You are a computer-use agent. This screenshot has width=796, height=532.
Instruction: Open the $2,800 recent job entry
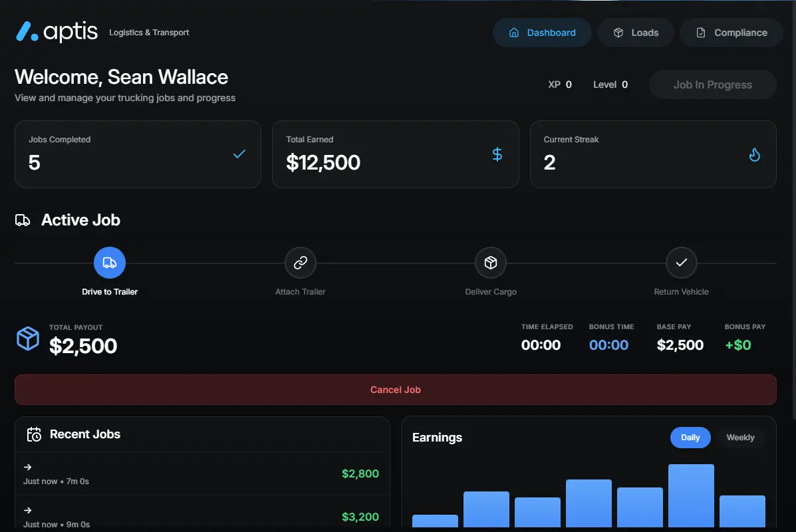[x=201, y=473]
